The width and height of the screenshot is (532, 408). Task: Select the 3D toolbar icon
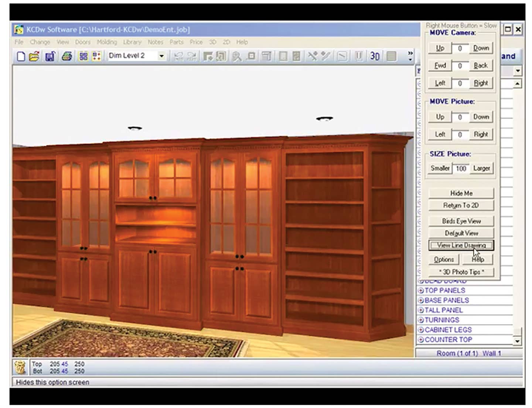374,56
